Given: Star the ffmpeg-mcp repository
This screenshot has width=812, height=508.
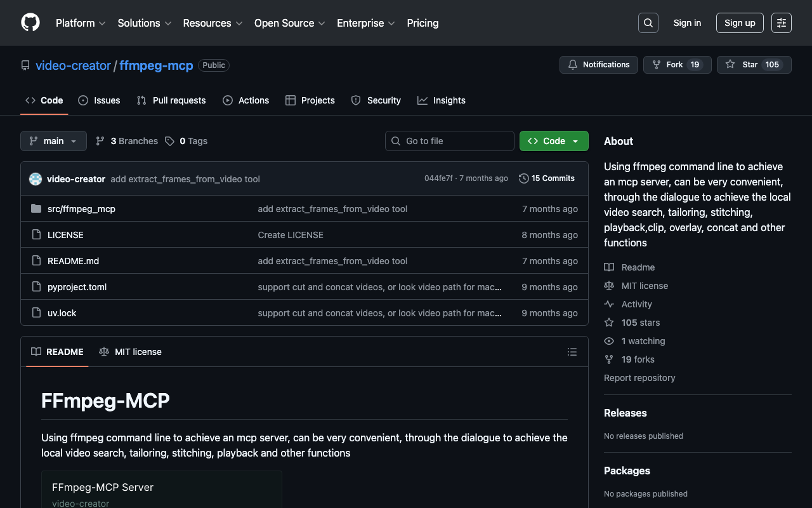Looking at the screenshot, I should click(x=742, y=65).
